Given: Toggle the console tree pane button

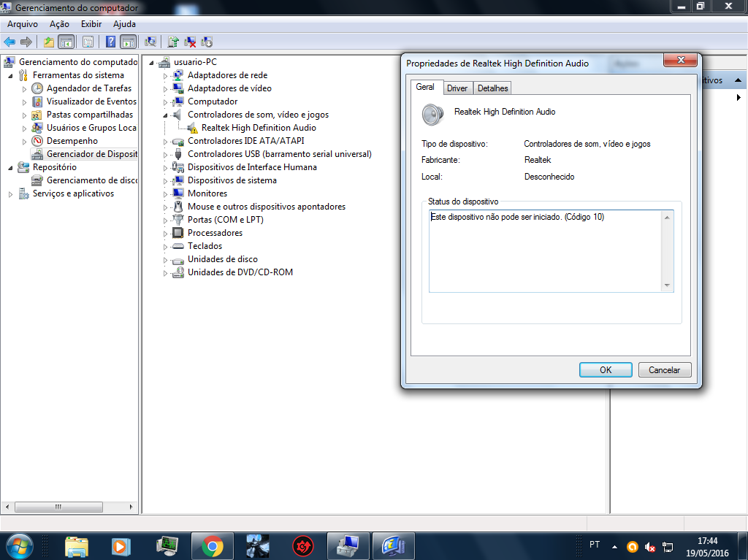Looking at the screenshot, I should click(x=66, y=42).
